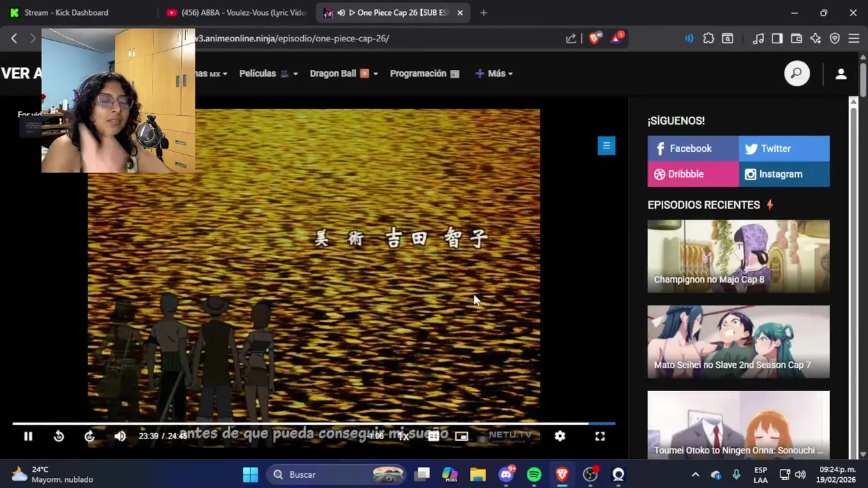Open Discord on the taskbar
The width and height of the screenshot is (868, 488).
(x=506, y=474)
